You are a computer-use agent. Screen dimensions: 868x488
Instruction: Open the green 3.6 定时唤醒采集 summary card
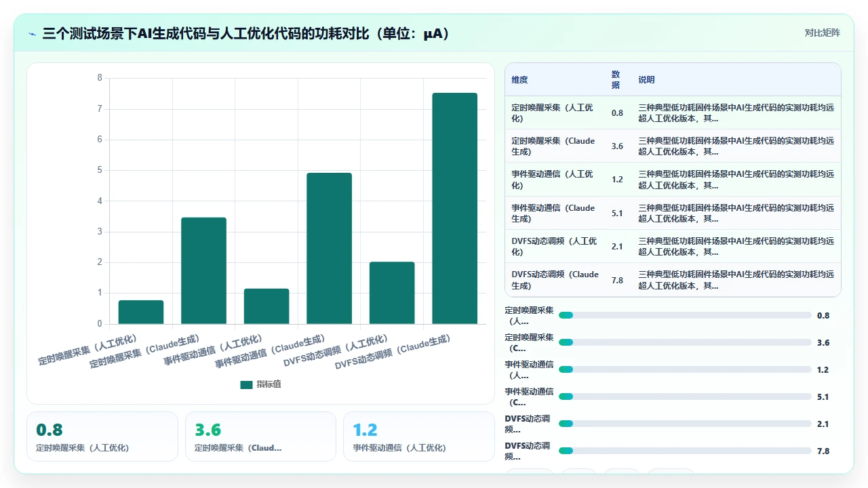[260, 436]
